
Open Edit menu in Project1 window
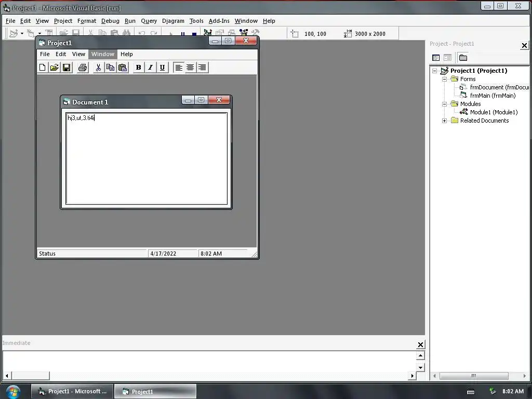pyautogui.click(x=61, y=54)
